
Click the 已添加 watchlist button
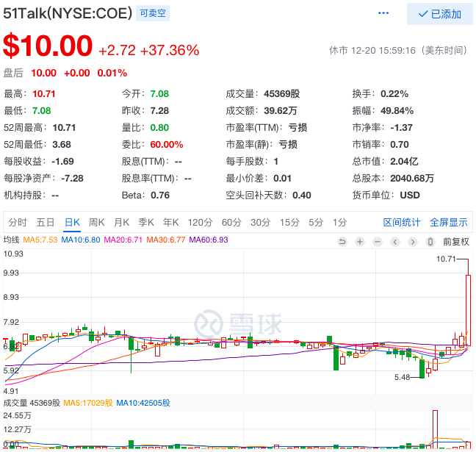click(x=439, y=14)
